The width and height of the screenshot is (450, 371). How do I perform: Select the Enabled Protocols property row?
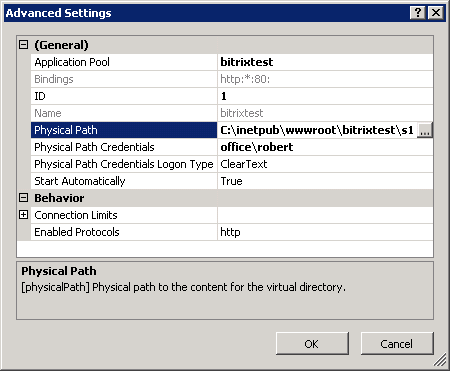pos(232,232)
